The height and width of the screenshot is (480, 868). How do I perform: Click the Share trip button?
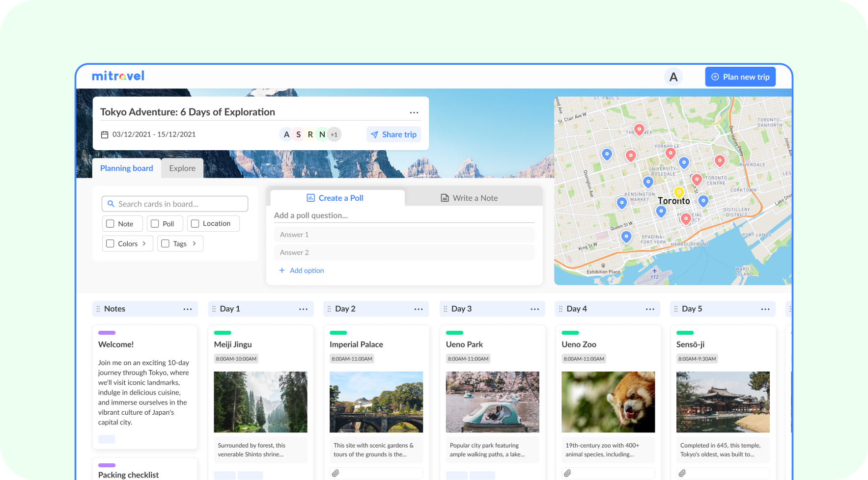pyautogui.click(x=393, y=134)
